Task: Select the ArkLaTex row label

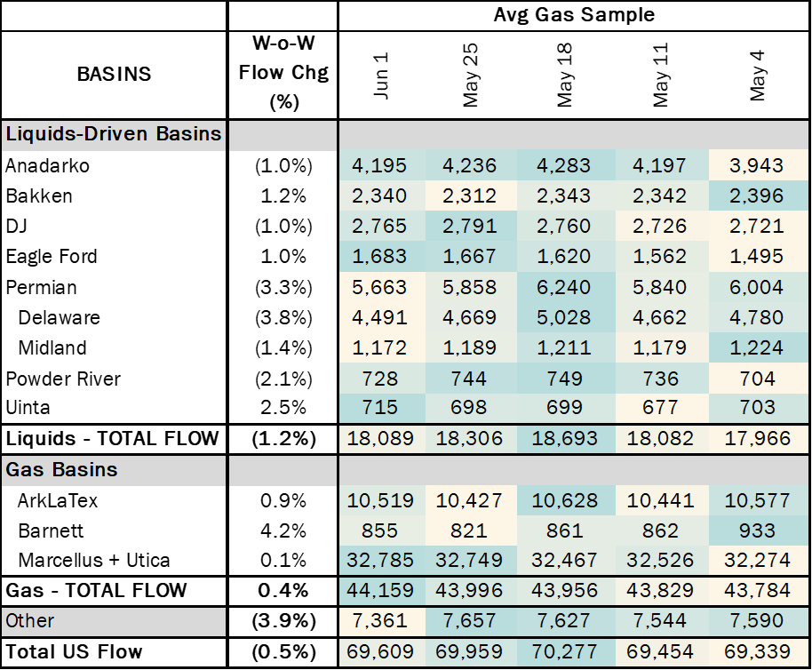Action: [58, 500]
